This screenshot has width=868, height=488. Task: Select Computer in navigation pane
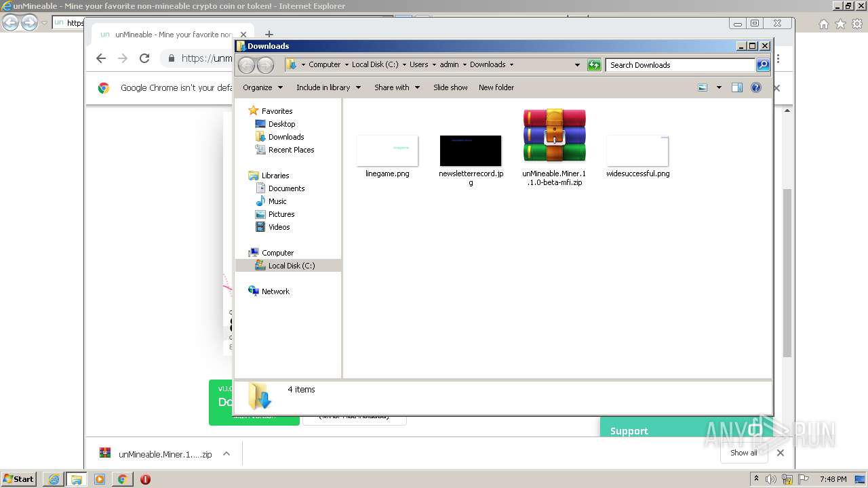[x=277, y=253]
